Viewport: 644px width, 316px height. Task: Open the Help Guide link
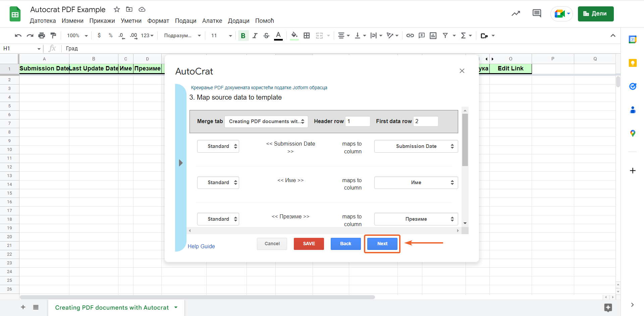(201, 246)
